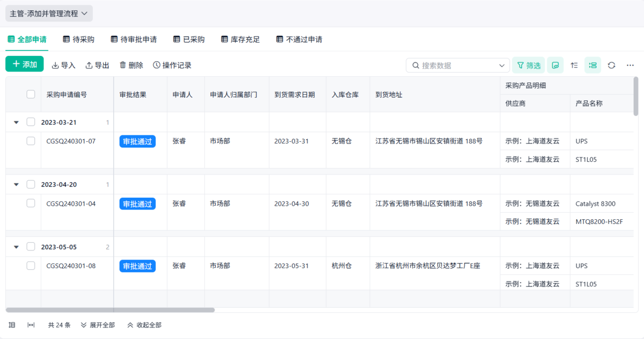644x339 pixels.
Task: Click the 审批通过 tag for CGSQ240301-07
Action: pyautogui.click(x=137, y=142)
